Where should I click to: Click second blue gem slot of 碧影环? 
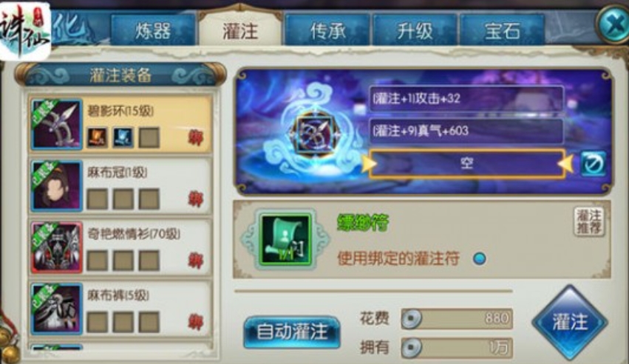[123, 137]
